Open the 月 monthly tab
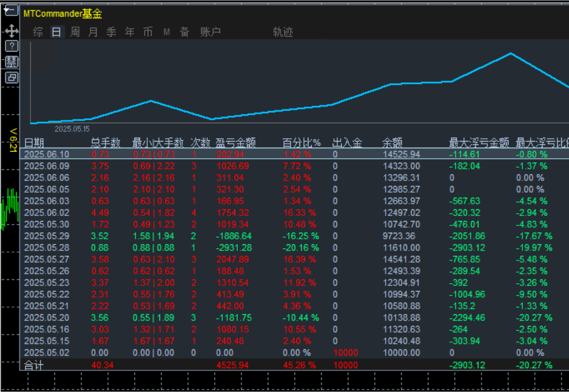 pos(93,32)
